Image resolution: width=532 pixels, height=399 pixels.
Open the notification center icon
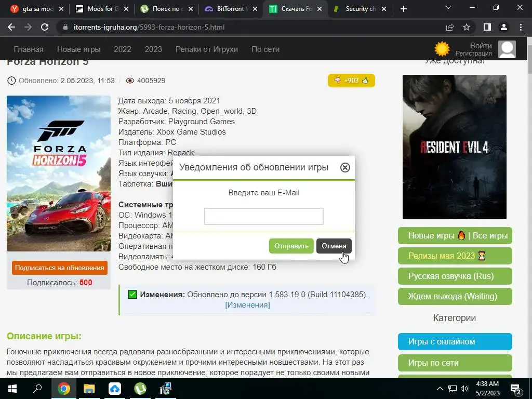point(516,389)
